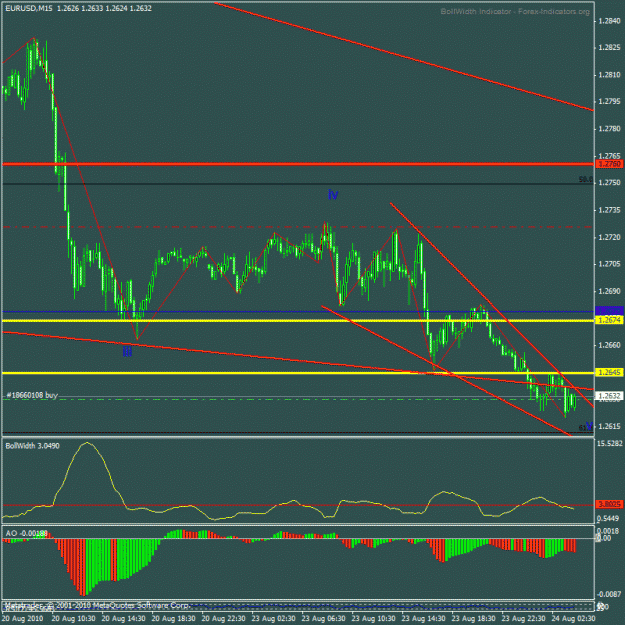Click the 1.2795 price axis label

[609, 101]
